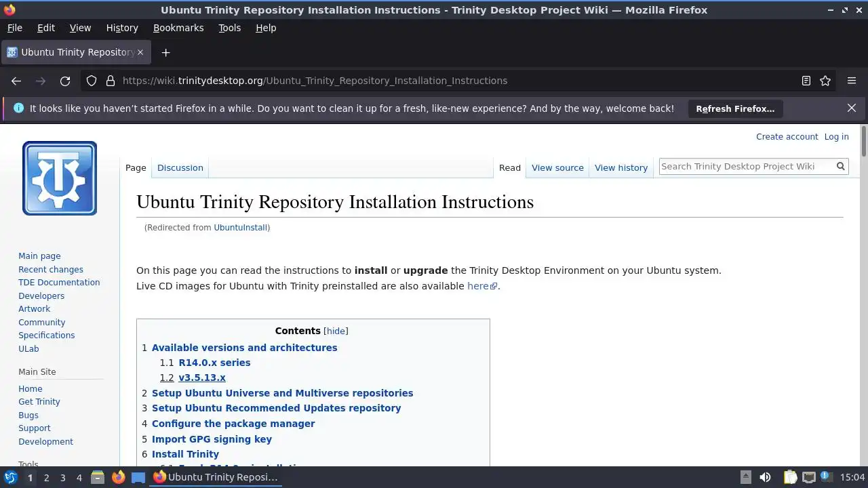Bookmark this page with the star icon
Viewport: 868px width, 488px height.
coord(825,81)
